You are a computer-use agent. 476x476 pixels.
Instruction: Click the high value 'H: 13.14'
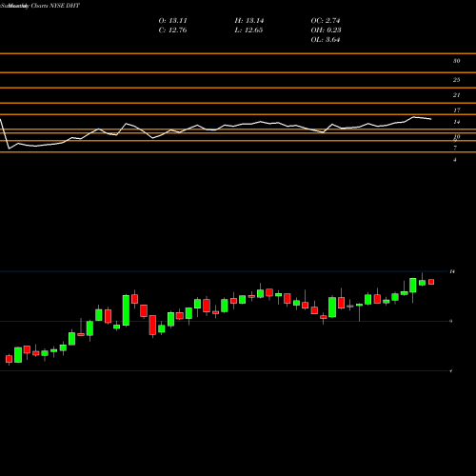(249, 21)
